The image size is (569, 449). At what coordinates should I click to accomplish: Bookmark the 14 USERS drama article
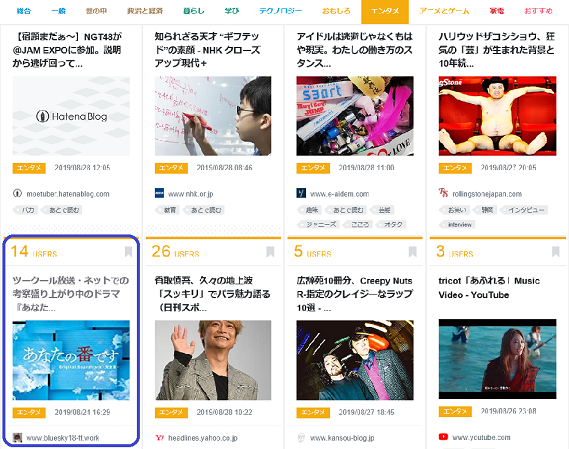[128, 252]
